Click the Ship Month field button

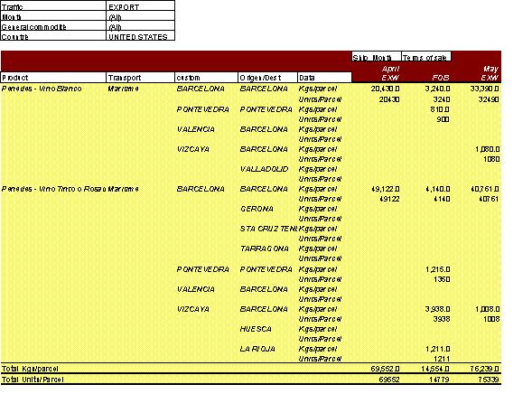(x=377, y=57)
